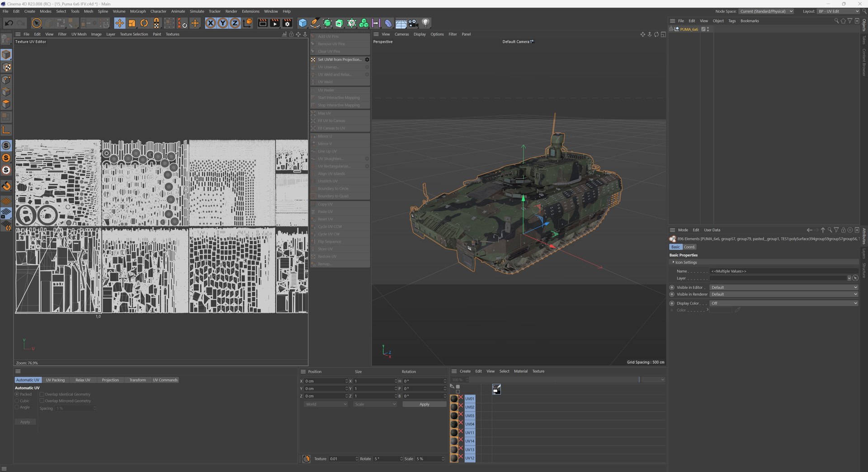Click the black and white color swatch
Viewport: 868px width, 472px height.
(496, 389)
